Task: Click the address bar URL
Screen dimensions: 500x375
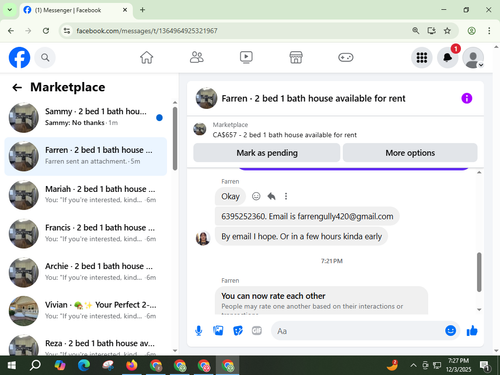Action: click(147, 31)
